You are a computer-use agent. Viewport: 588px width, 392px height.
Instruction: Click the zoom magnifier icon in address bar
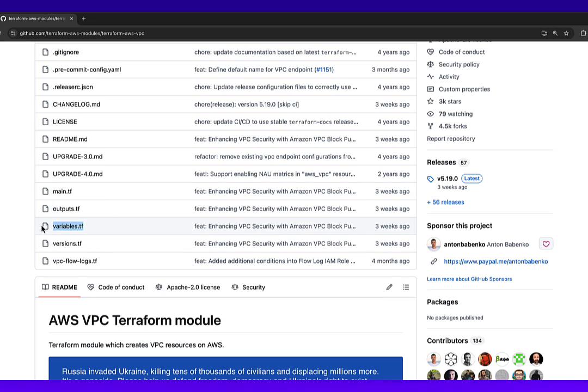pyautogui.click(x=555, y=33)
